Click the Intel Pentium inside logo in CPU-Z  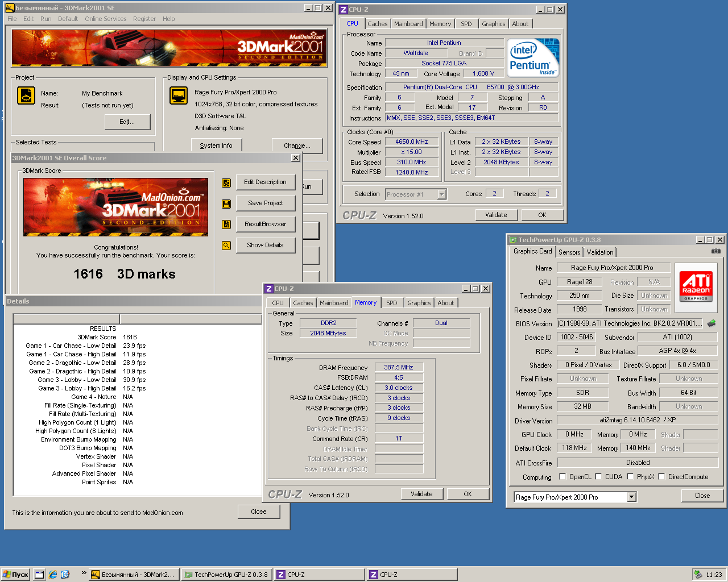click(533, 57)
